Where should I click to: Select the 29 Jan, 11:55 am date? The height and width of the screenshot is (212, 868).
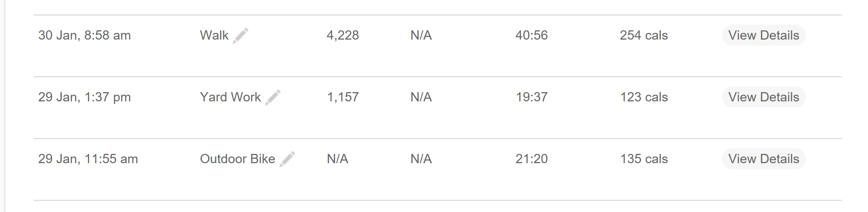88,159
